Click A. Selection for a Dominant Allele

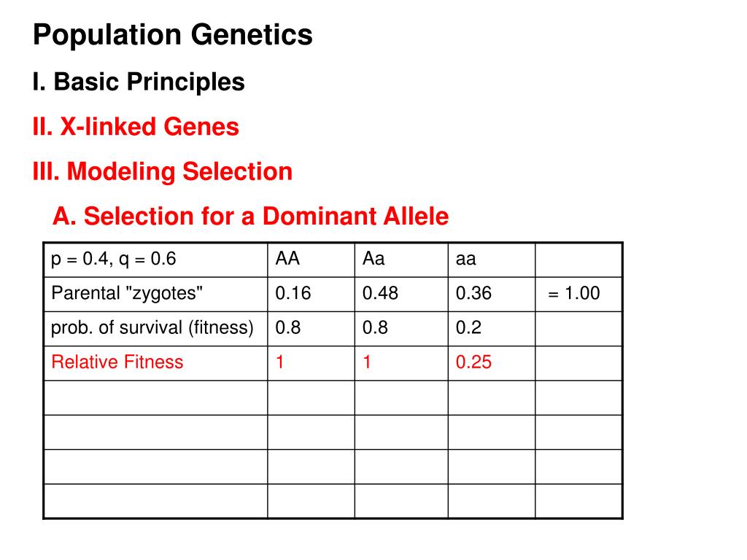(251, 216)
